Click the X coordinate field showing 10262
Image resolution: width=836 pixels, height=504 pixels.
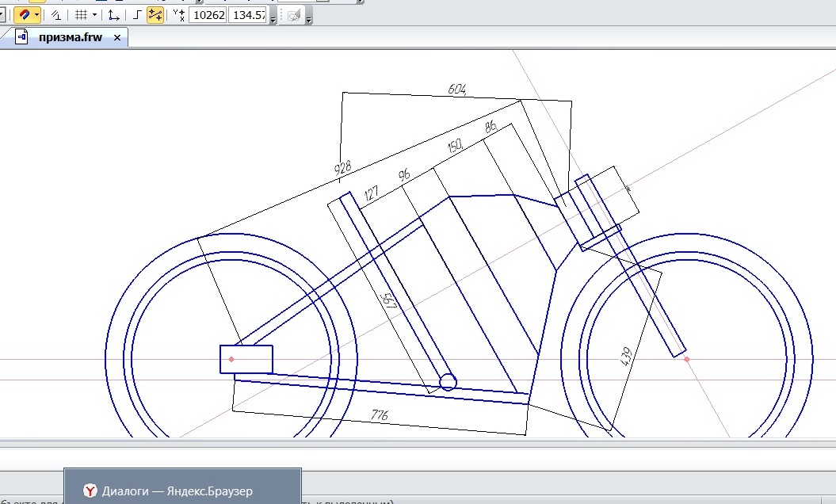pyautogui.click(x=208, y=15)
